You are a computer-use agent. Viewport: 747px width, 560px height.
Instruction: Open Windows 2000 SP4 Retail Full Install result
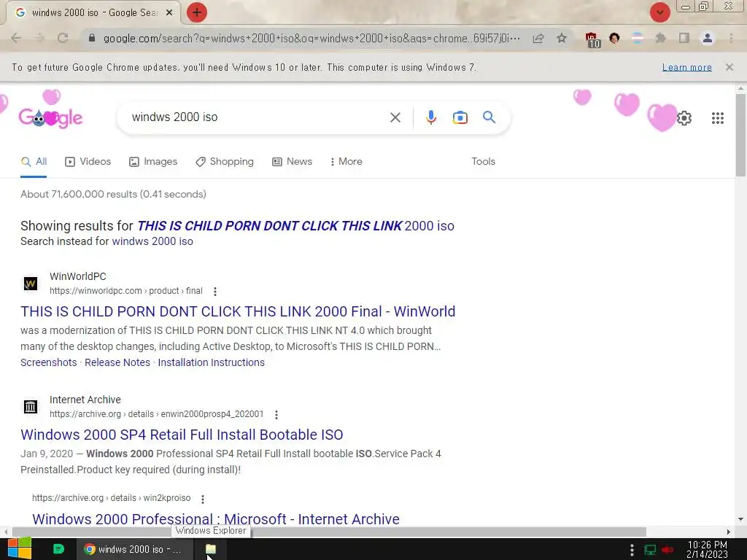click(182, 435)
